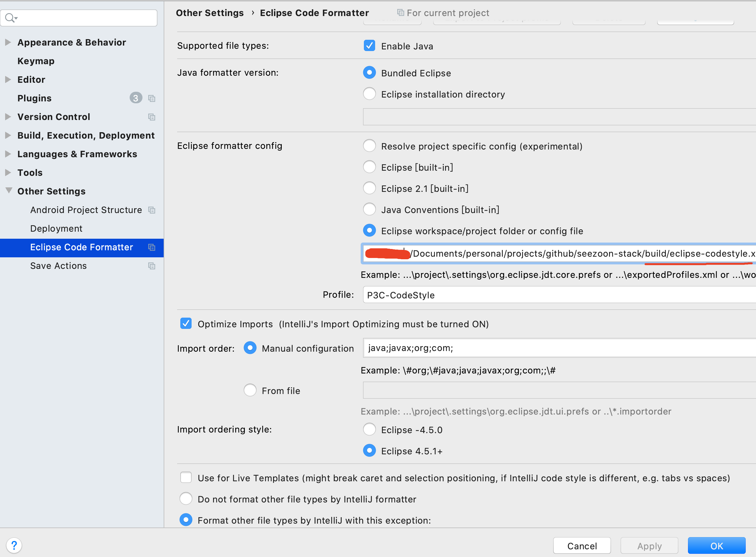Click project-level icon next to Plugins
This screenshot has height=557, width=756.
(x=152, y=99)
